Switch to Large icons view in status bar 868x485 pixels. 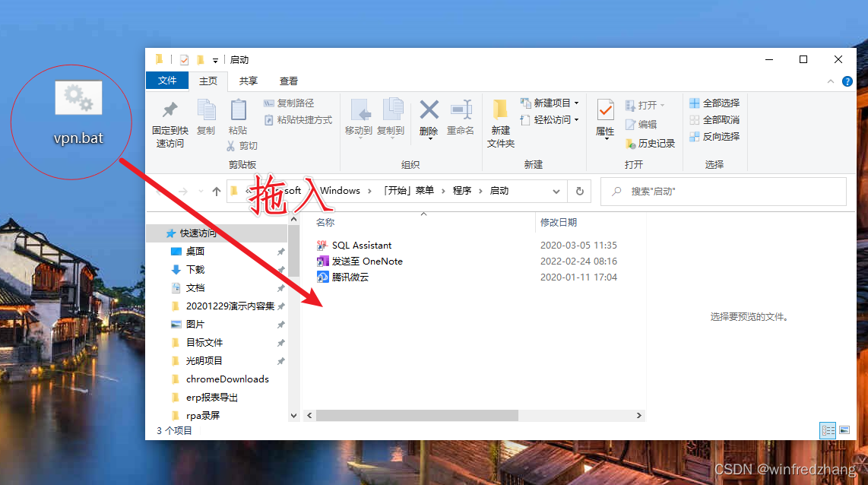coord(844,430)
